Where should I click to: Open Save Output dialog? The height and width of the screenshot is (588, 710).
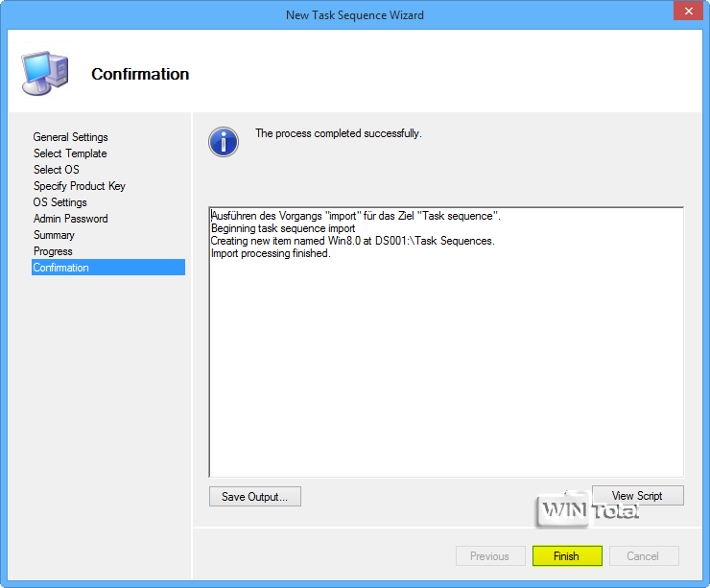pos(255,497)
